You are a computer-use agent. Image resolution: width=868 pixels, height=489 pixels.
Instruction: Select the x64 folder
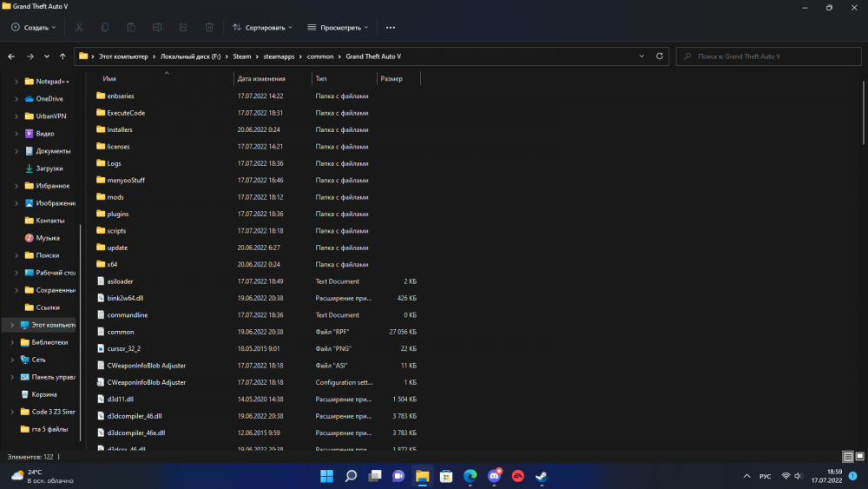[112, 265]
